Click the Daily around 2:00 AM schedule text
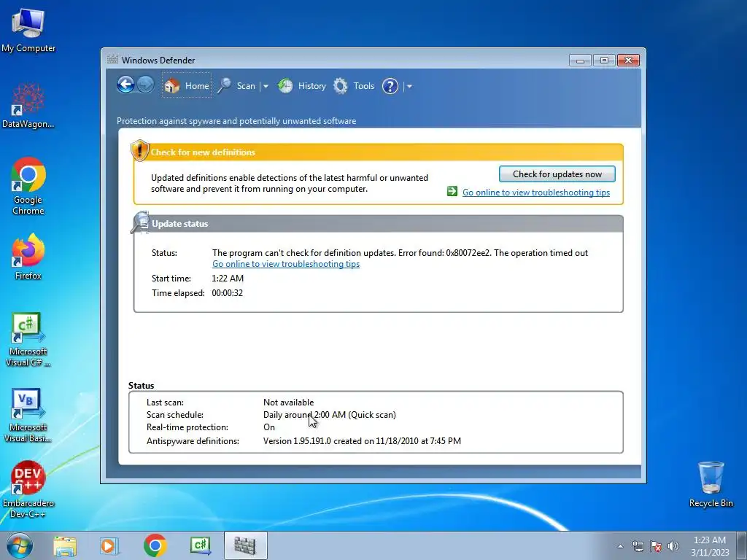The image size is (747, 560). click(329, 415)
